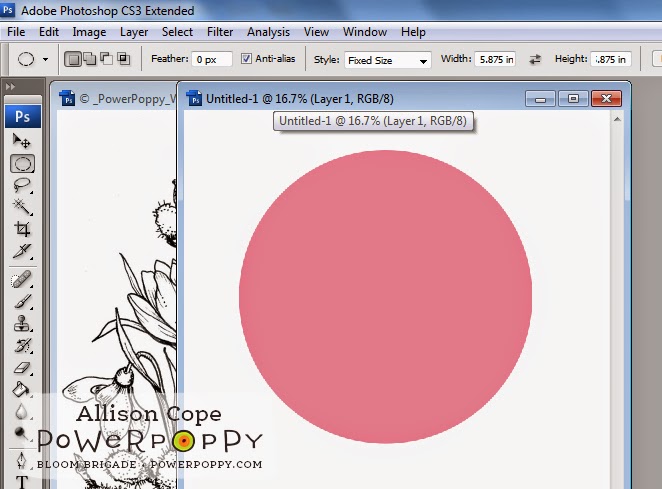Open the Help menu

413,32
